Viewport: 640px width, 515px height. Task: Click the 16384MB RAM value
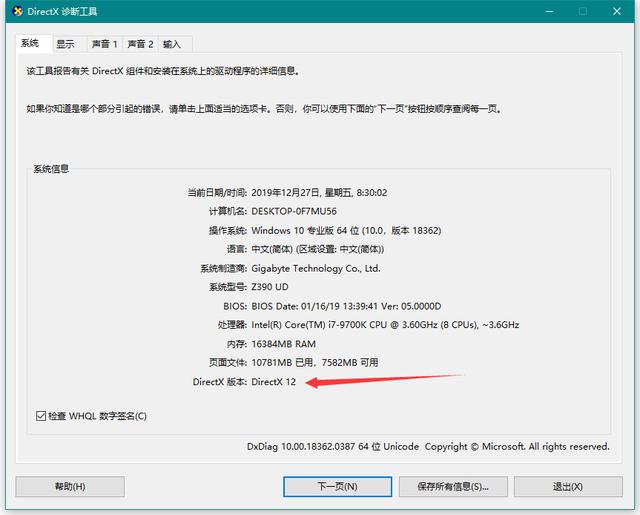[284, 344]
